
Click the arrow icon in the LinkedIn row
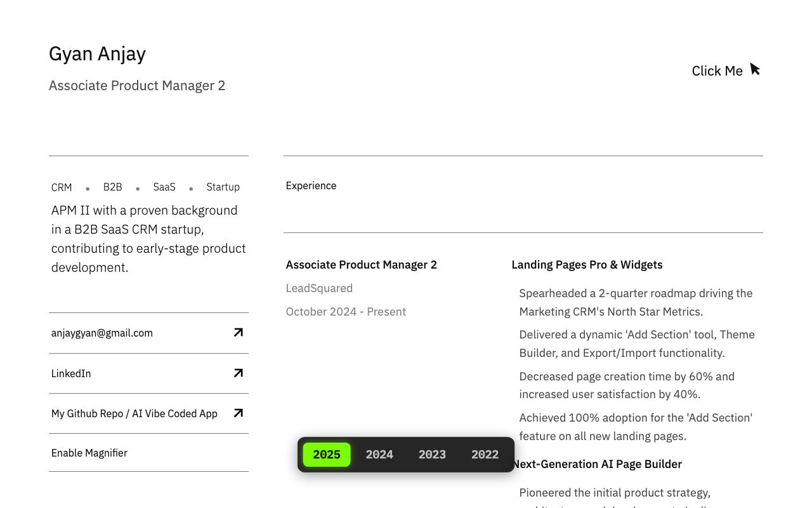coord(239,373)
